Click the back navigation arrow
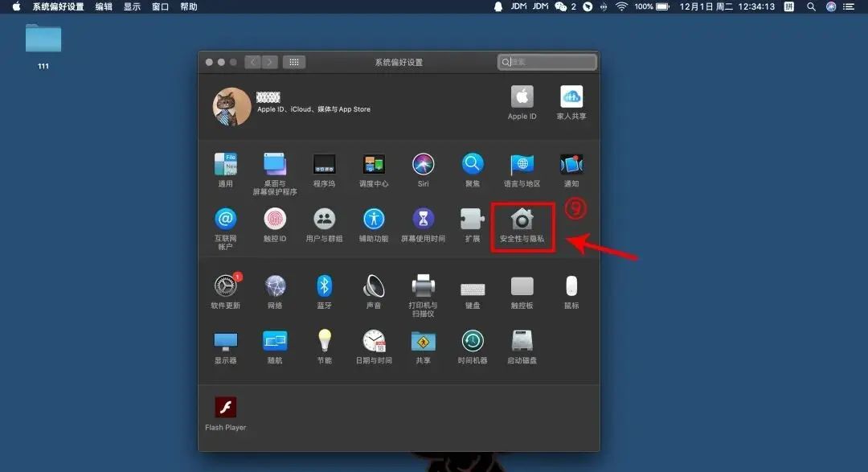The height and width of the screenshot is (472, 868). tap(253, 62)
